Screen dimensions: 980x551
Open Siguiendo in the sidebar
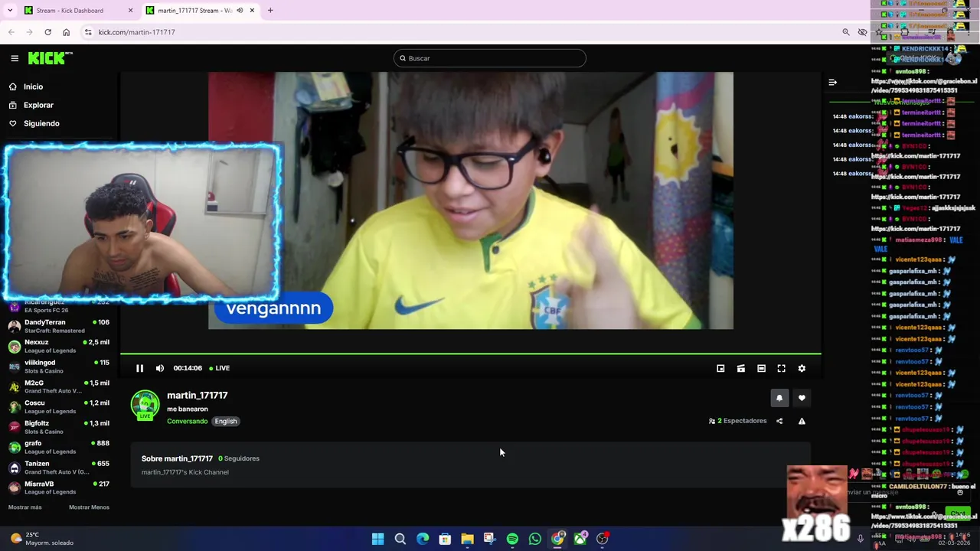point(41,123)
